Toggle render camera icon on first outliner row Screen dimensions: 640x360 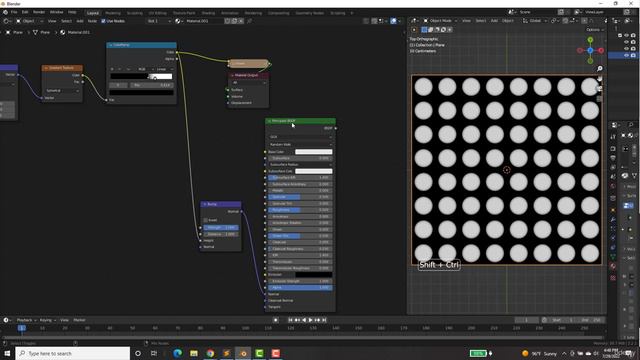(633, 36)
